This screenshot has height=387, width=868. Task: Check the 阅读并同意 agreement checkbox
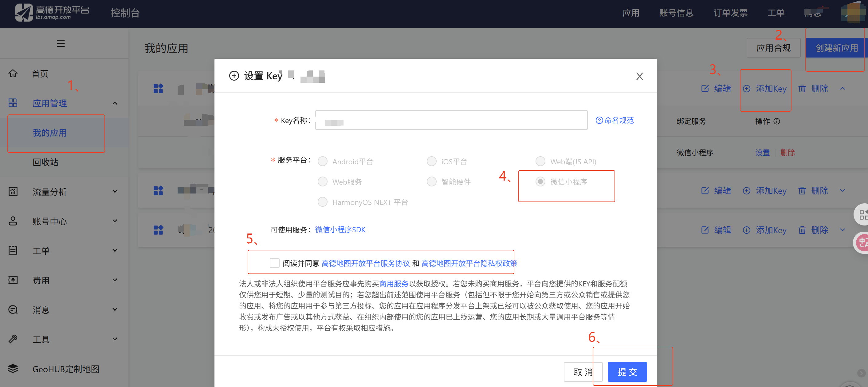coord(275,263)
